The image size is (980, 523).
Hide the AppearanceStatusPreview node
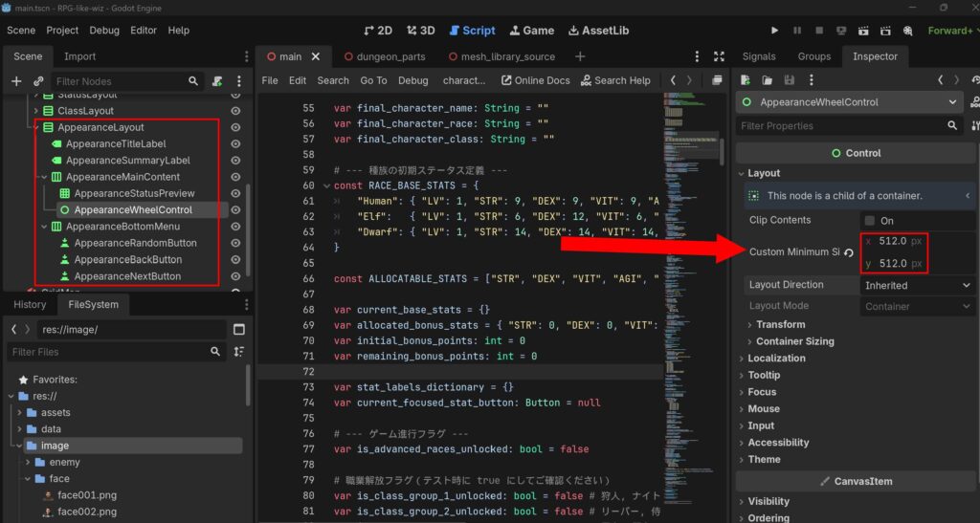235,193
